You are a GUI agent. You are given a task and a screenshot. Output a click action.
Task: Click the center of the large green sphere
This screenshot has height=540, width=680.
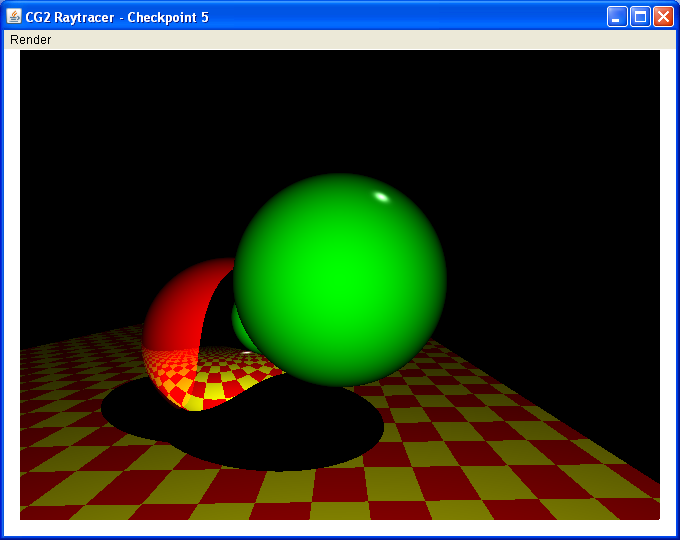[x=340, y=280]
